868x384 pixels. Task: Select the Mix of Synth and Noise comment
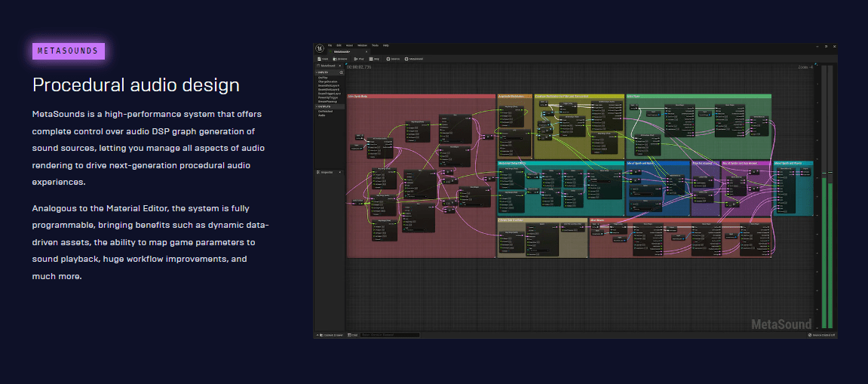(658, 164)
